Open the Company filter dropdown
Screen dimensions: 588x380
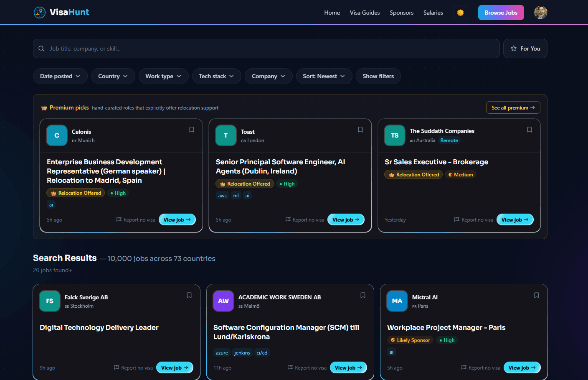tap(269, 76)
